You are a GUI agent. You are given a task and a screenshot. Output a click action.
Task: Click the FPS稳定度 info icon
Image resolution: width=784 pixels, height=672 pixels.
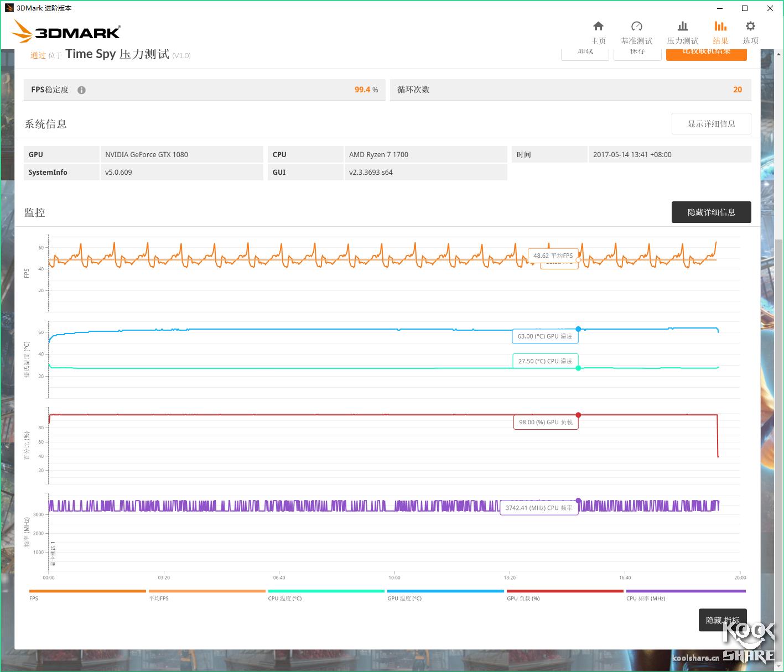81,90
